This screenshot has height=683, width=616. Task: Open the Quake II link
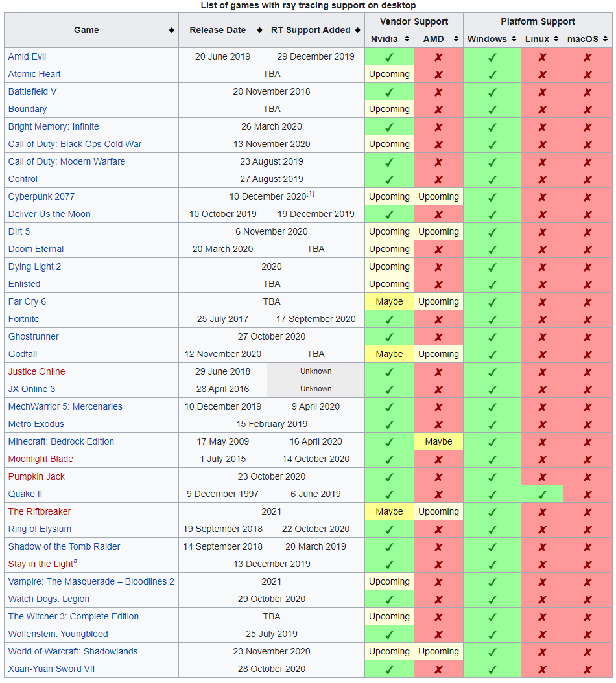tap(25, 494)
